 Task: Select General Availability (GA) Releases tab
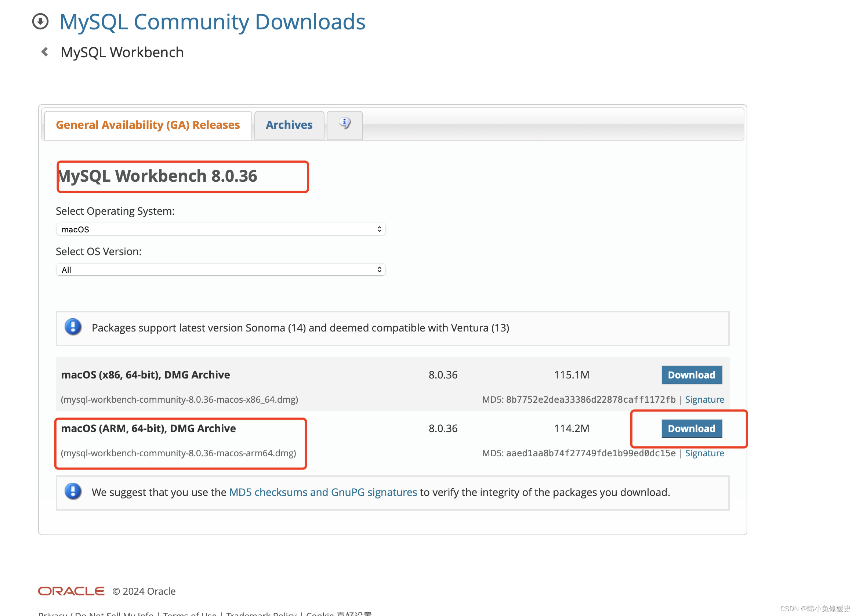coord(148,125)
